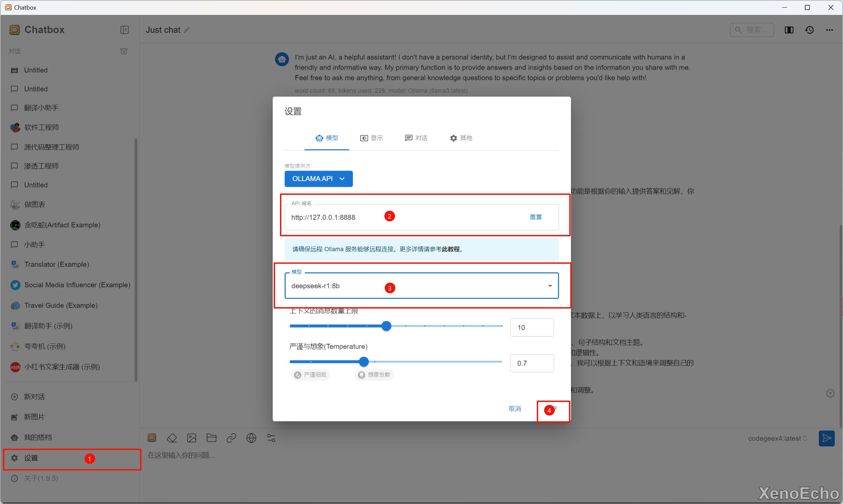Open codegeex4:latest model selector

click(x=777, y=438)
